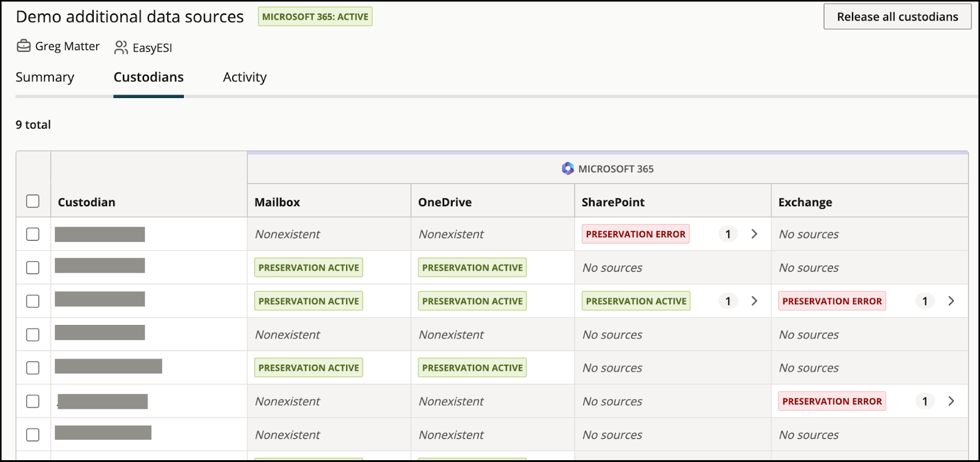Check the second custodian row checkbox

[33, 268]
